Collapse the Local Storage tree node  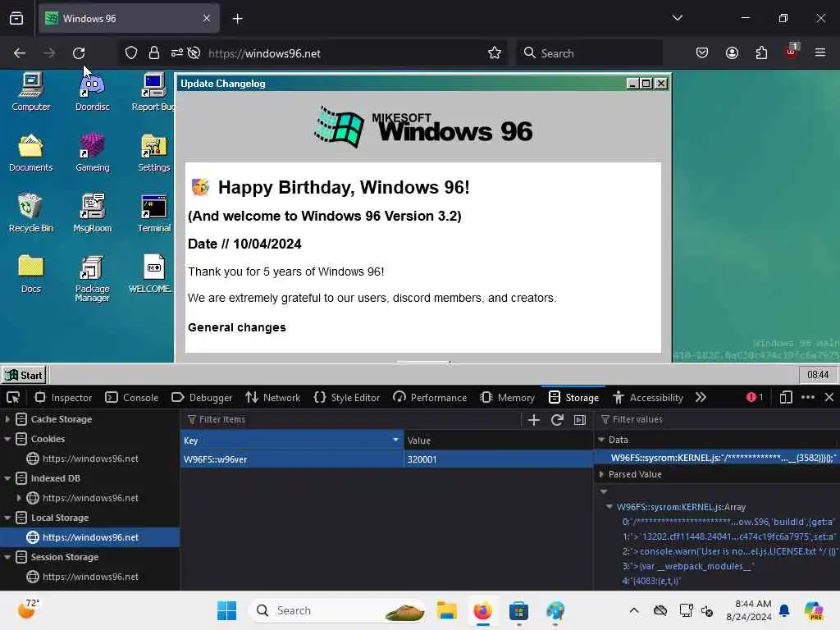pyautogui.click(x=7, y=518)
